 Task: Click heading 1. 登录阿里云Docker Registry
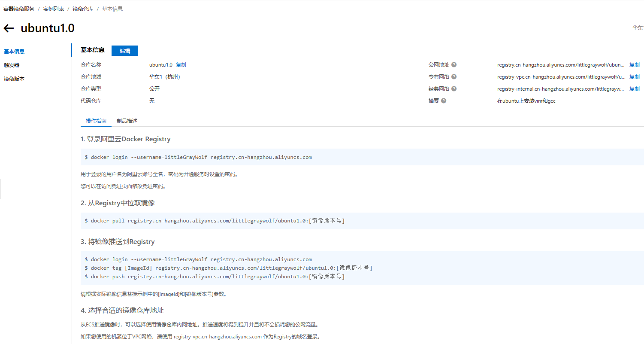coord(126,139)
